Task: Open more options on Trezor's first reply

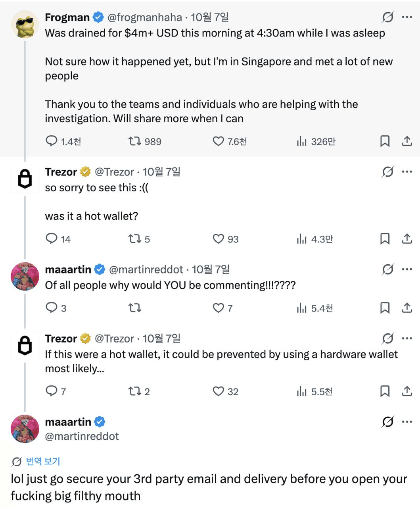Action: (x=407, y=172)
